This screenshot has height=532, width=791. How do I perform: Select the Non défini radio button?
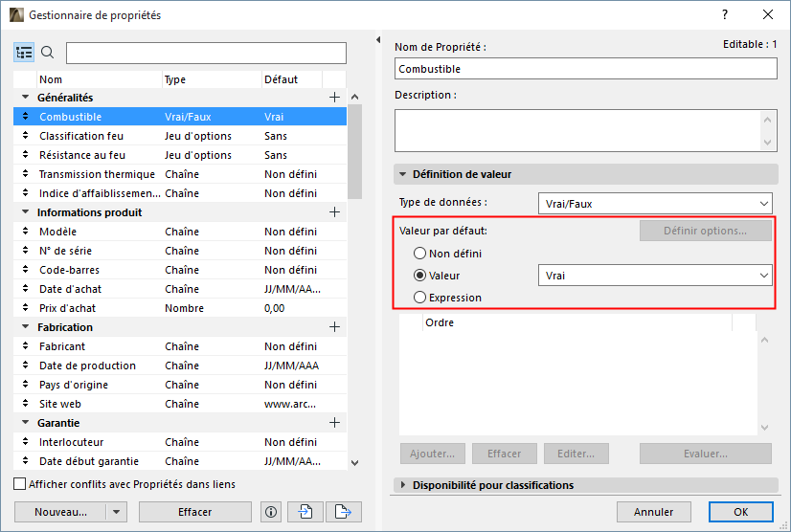pos(419,254)
